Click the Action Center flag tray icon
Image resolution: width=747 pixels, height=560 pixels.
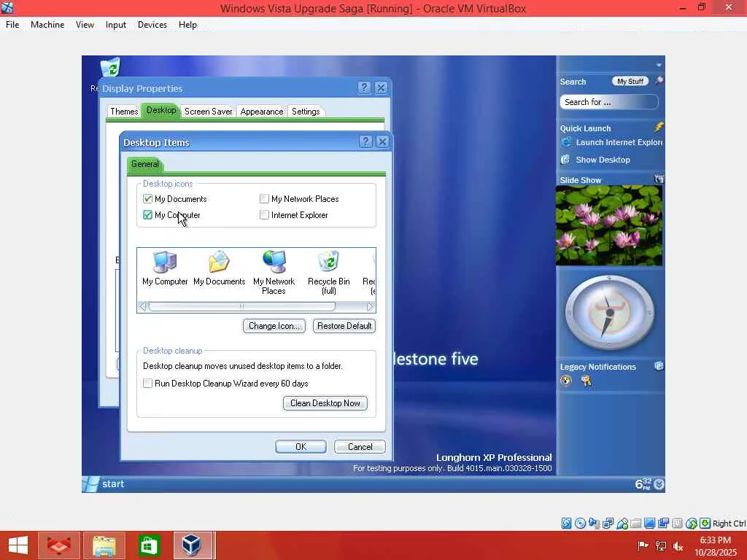[643, 545]
